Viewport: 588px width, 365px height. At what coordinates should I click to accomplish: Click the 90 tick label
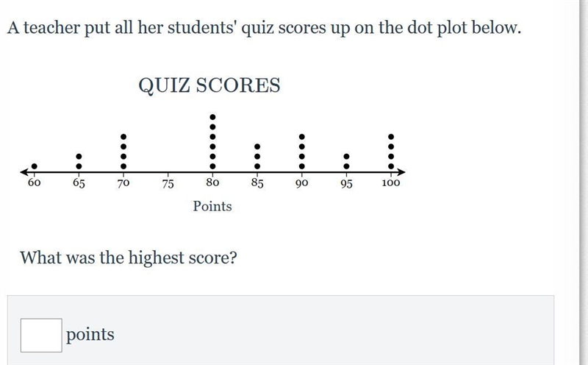tap(302, 183)
